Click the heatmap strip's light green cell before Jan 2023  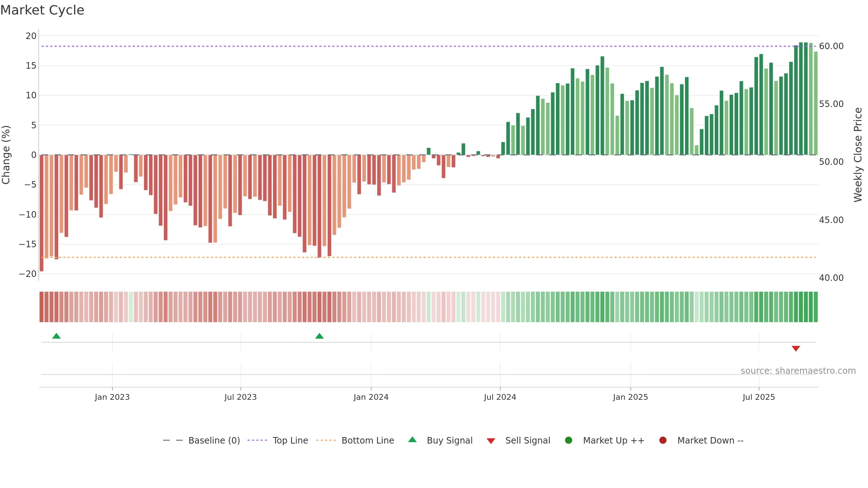coord(131,307)
